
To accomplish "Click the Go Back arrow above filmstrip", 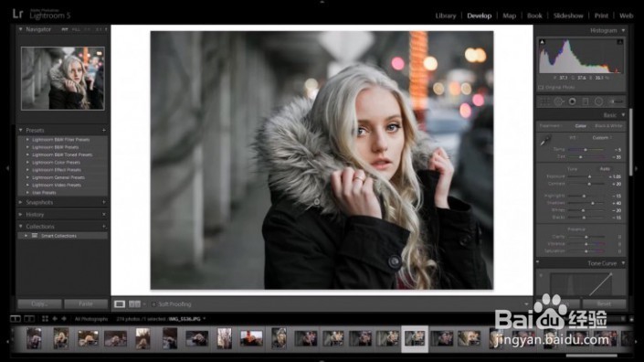I will (x=55, y=319).
